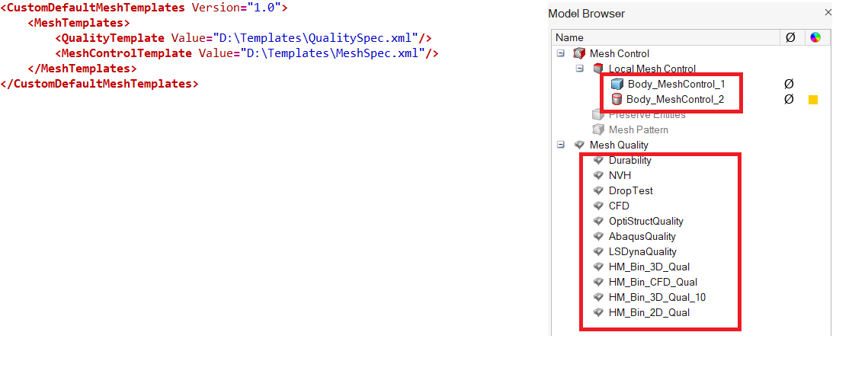Click the color wheel column header icon

click(x=815, y=37)
